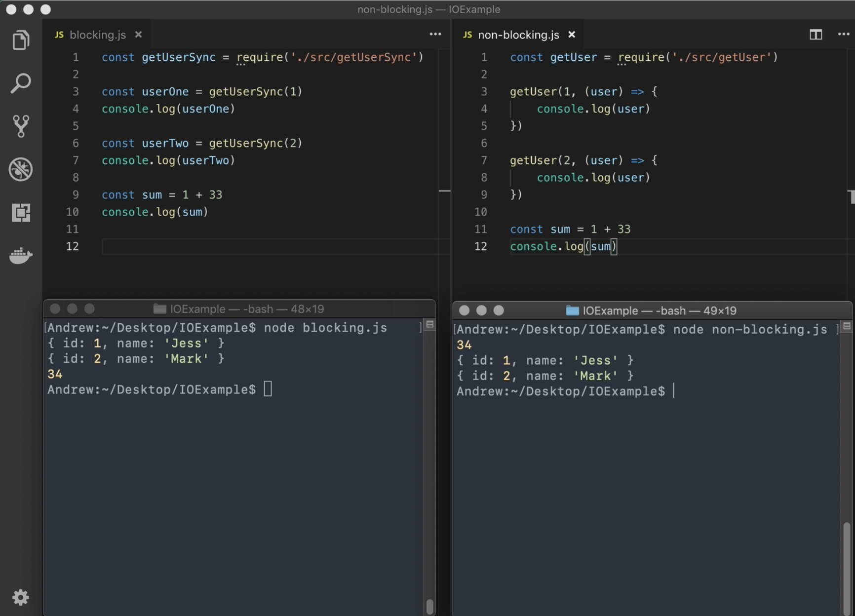Open the Extensions view
The height and width of the screenshot is (616, 855).
(x=20, y=212)
